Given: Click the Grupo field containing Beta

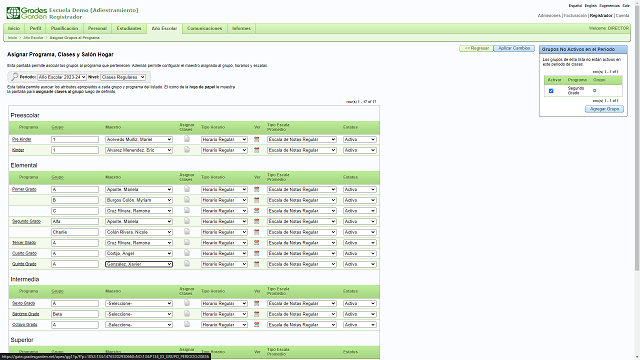Looking at the screenshot, I should 75,314.
